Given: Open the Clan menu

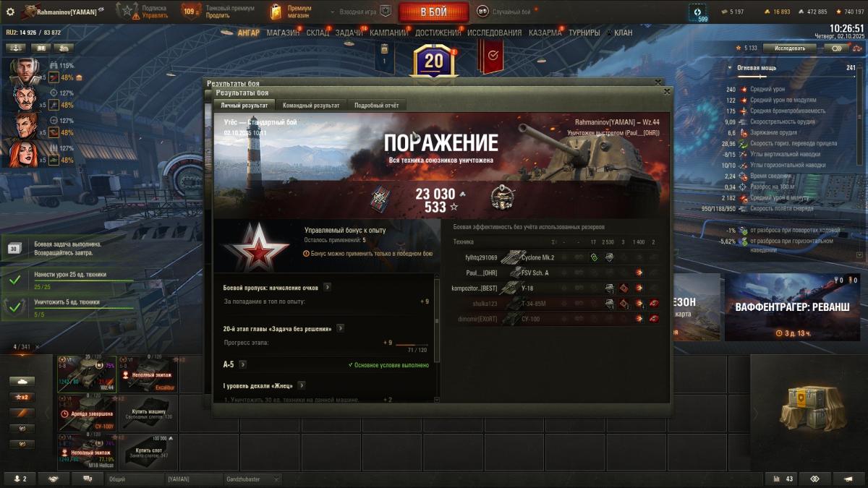Looking at the screenshot, I should coord(623,33).
